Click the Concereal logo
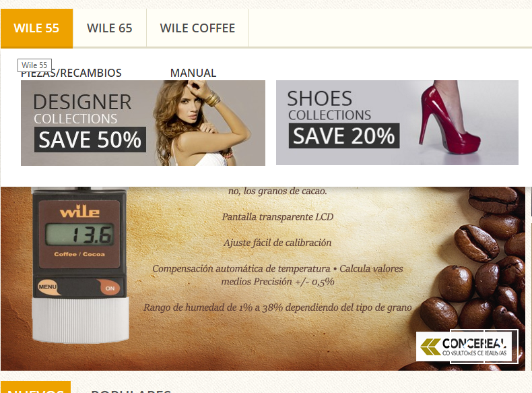Viewport: 532px width, 393px height. [x=467, y=346]
